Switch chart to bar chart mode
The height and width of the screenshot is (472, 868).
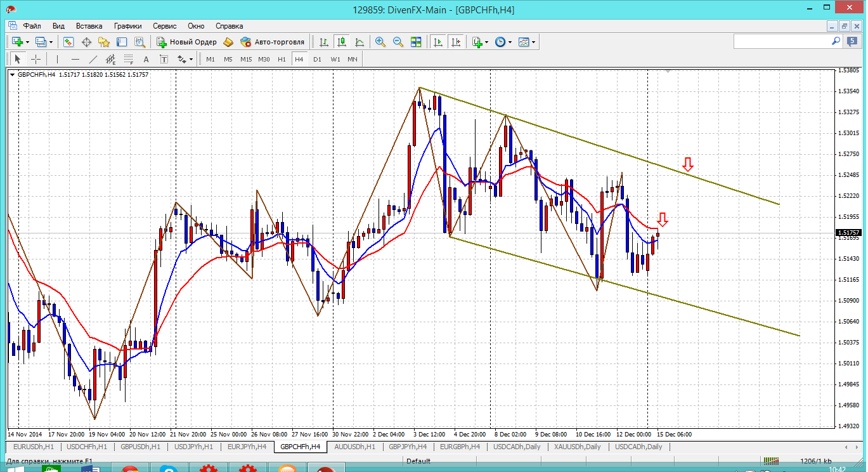point(324,42)
